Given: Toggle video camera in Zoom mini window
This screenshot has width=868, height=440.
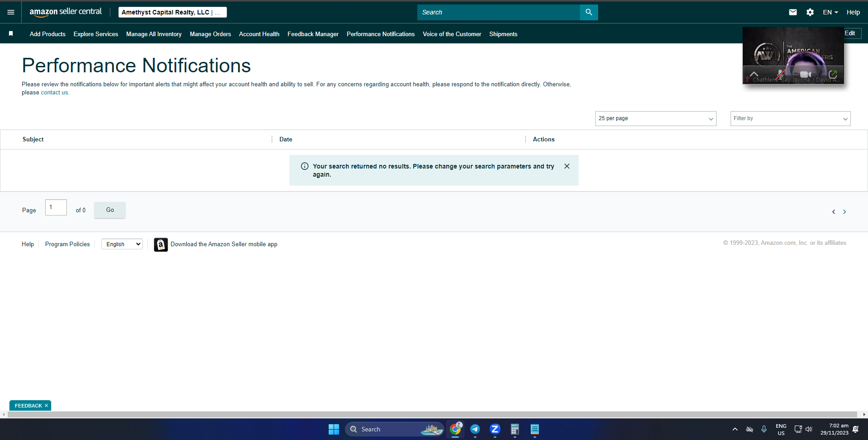Looking at the screenshot, I should pyautogui.click(x=806, y=74).
